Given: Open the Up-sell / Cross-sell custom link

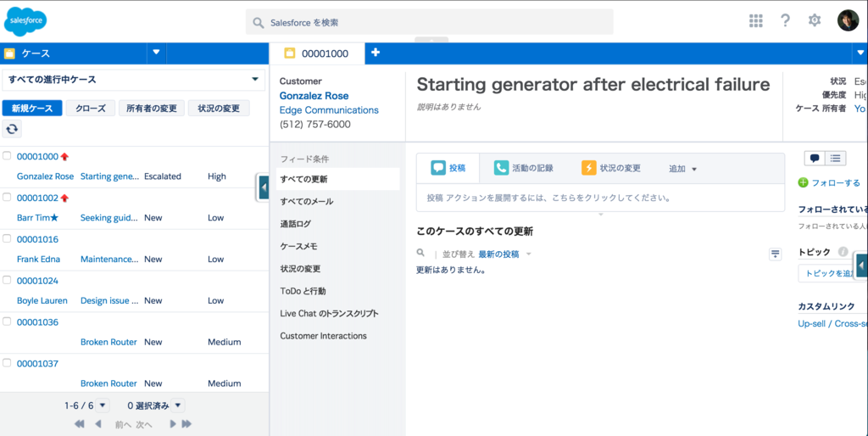Looking at the screenshot, I should click(832, 323).
